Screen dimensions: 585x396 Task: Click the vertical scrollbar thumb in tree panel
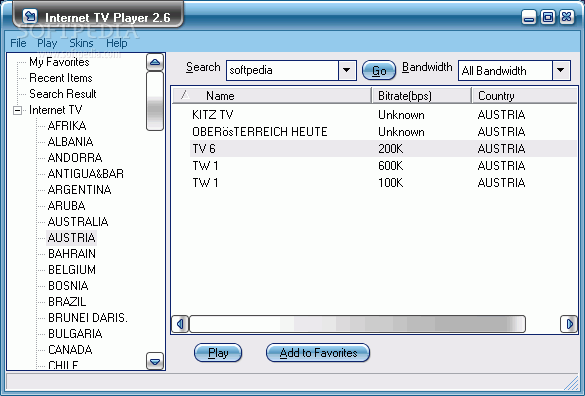click(155, 101)
